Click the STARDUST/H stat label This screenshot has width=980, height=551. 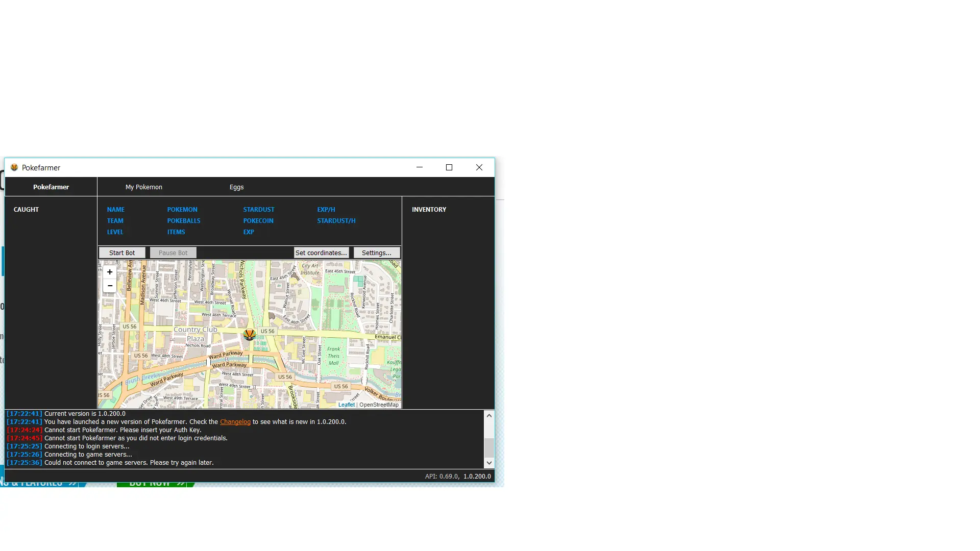point(336,221)
